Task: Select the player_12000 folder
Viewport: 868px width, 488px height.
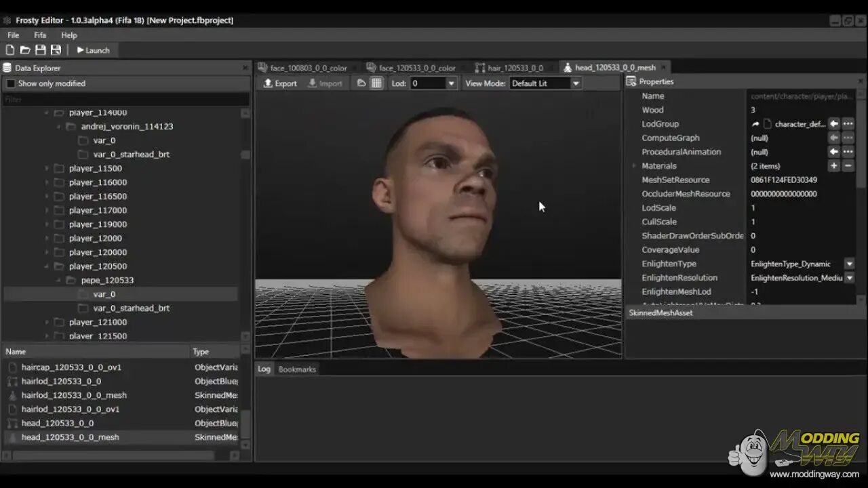Action: click(95, 239)
